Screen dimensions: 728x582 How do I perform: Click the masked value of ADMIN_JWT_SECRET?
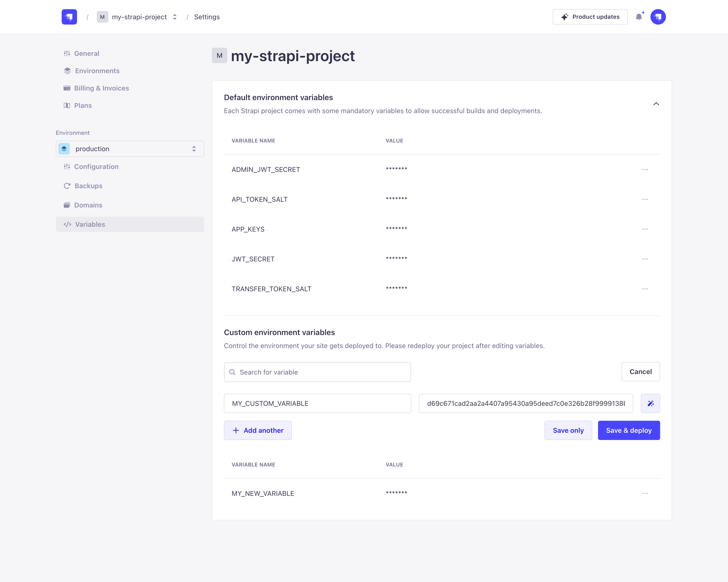point(396,169)
